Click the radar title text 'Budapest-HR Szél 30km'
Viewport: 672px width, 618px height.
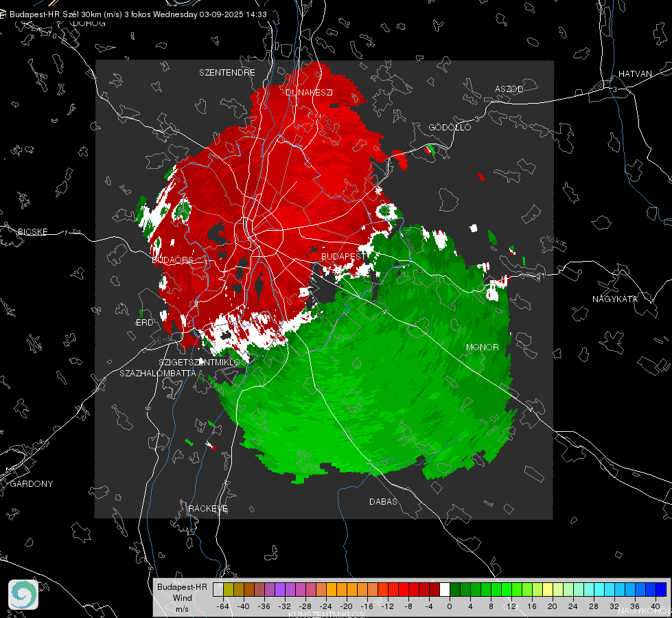(x=56, y=14)
